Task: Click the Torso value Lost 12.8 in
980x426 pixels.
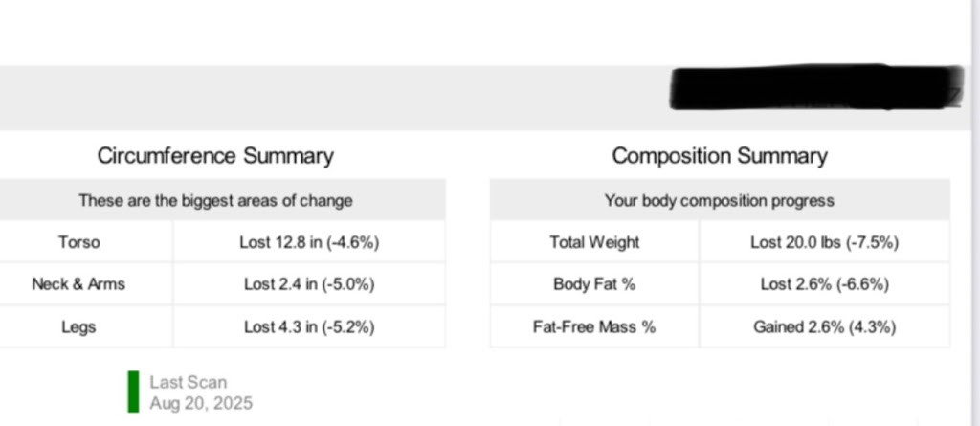Action: 309,242
